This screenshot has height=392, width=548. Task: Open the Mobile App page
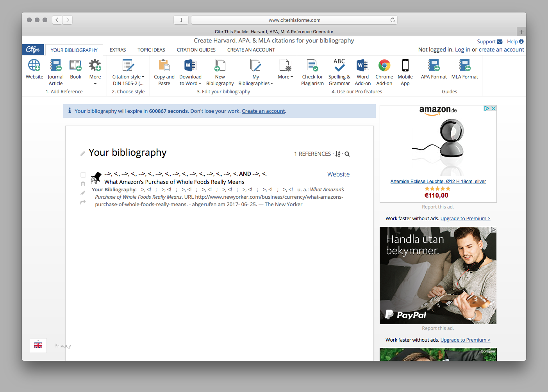[x=405, y=72]
